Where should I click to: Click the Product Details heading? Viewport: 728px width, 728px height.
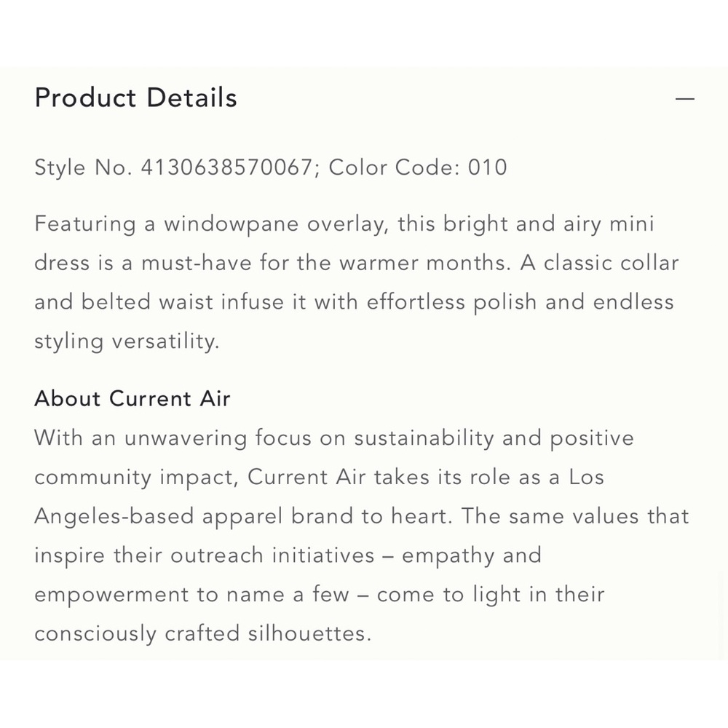coord(136,98)
